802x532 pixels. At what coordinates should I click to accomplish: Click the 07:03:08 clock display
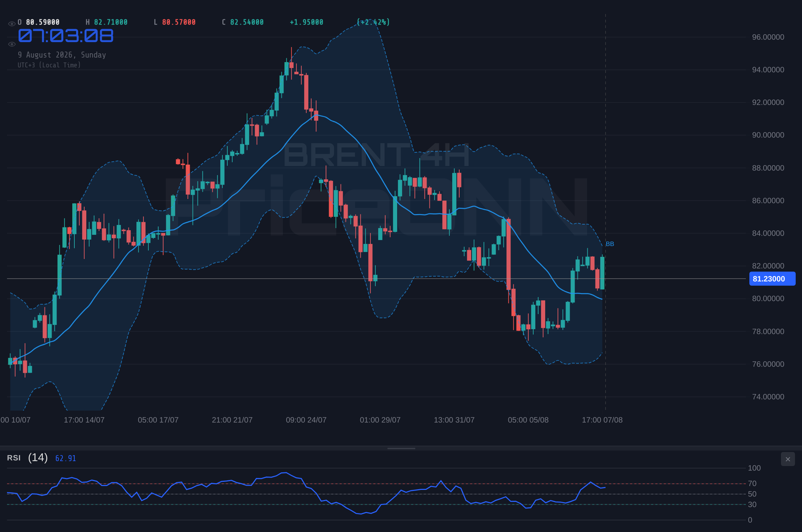66,36
